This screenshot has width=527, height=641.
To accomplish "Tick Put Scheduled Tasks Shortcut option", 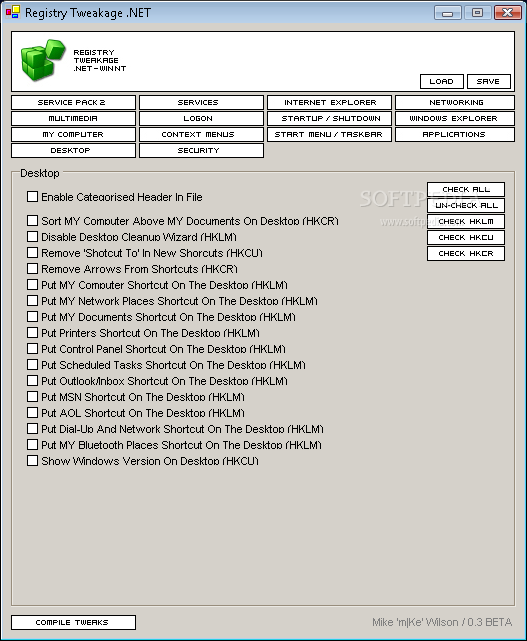I will point(32,365).
